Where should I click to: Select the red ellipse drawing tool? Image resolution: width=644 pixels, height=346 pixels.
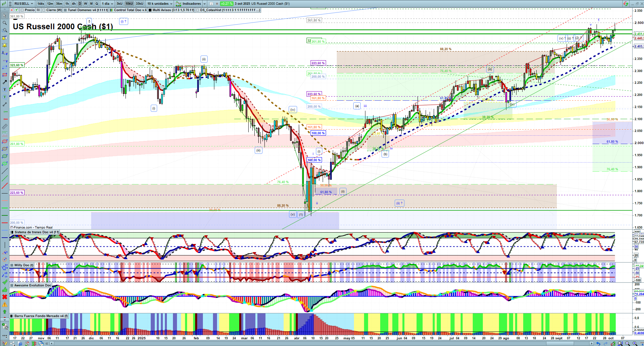[x=4, y=141]
